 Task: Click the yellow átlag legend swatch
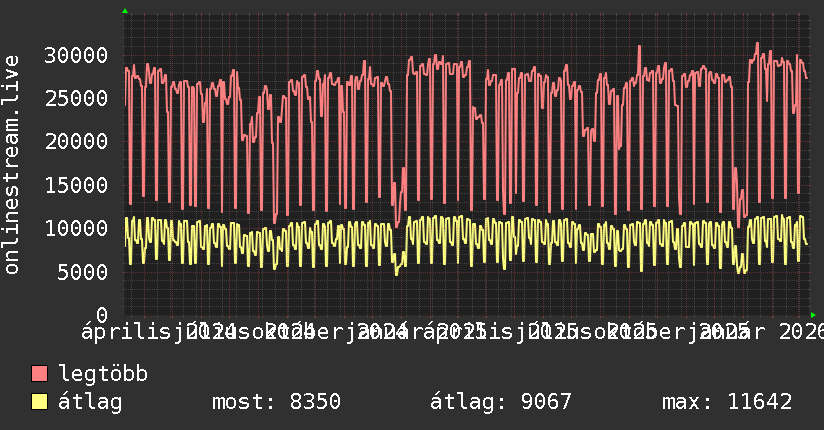(39, 401)
